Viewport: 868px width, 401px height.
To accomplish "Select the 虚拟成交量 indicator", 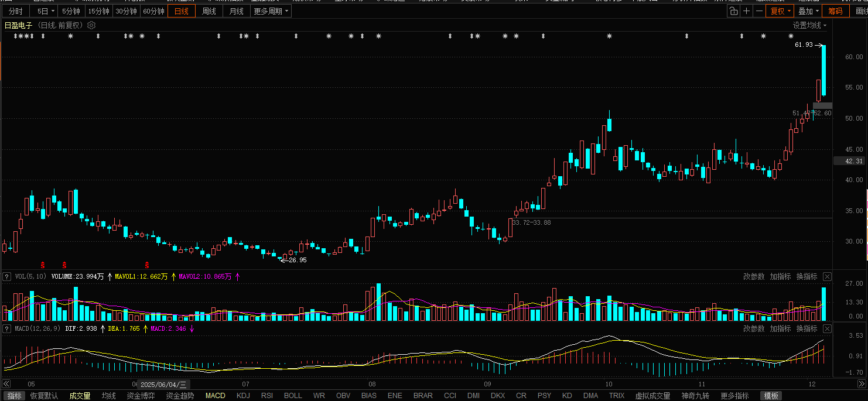I will (653, 396).
